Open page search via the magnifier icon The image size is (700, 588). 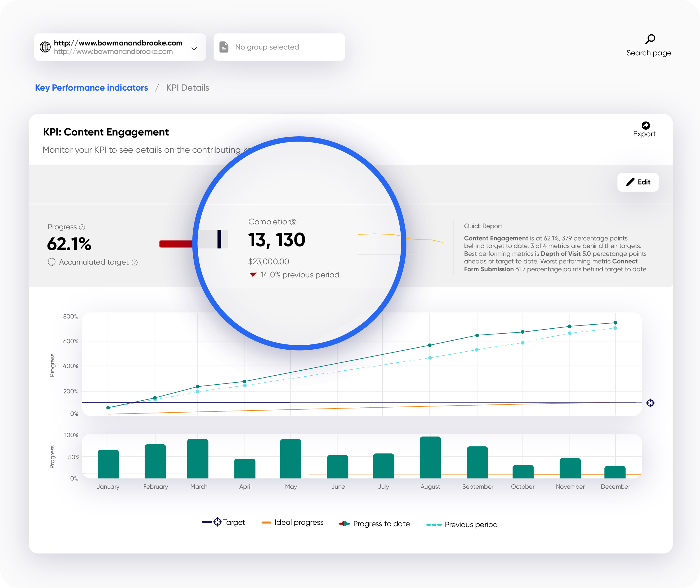[650, 39]
